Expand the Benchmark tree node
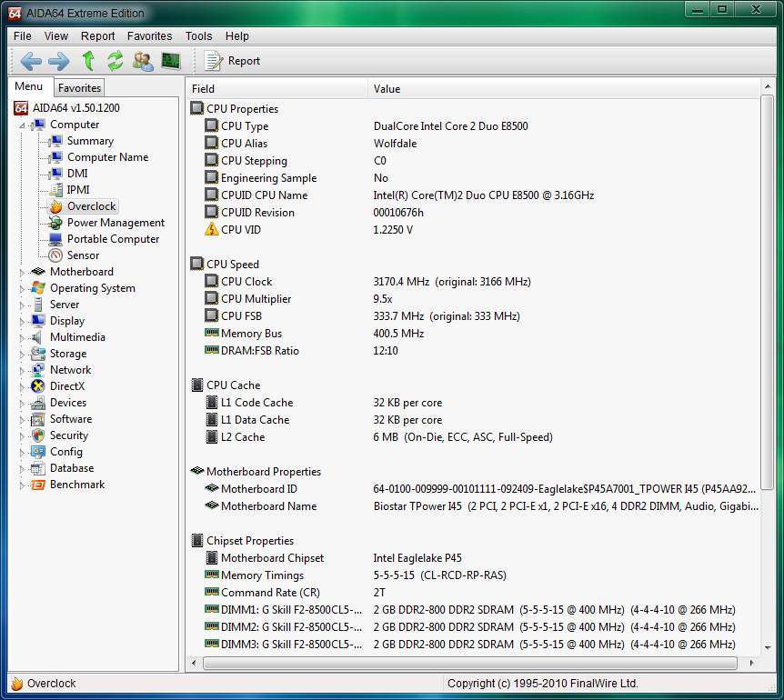This screenshot has width=784, height=700. point(22,485)
